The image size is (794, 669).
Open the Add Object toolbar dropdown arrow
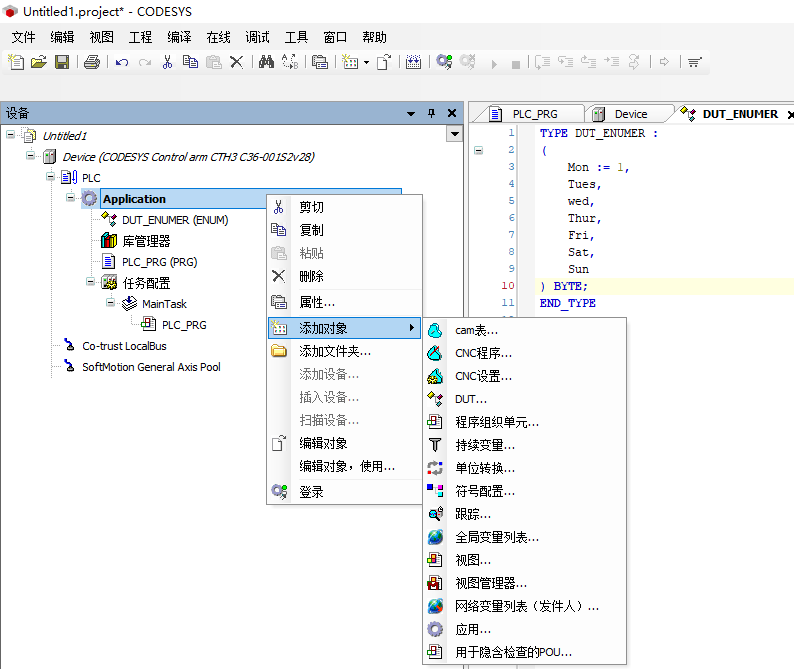point(366,63)
